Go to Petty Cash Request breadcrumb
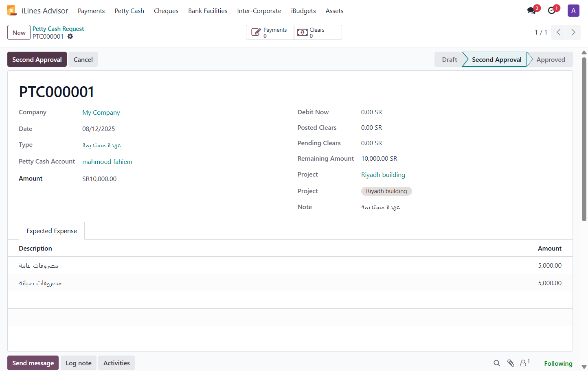This screenshot has width=588, height=371. 58,29
